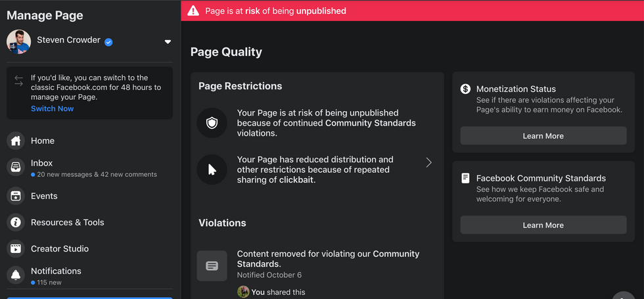Click the Monetization Status dollar icon
The width and height of the screenshot is (644, 299).
[x=465, y=89]
